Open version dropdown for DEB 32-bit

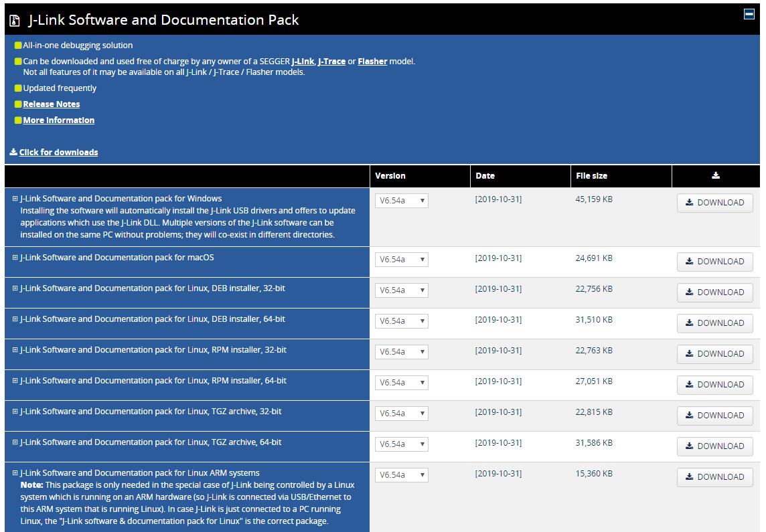(x=402, y=290)
